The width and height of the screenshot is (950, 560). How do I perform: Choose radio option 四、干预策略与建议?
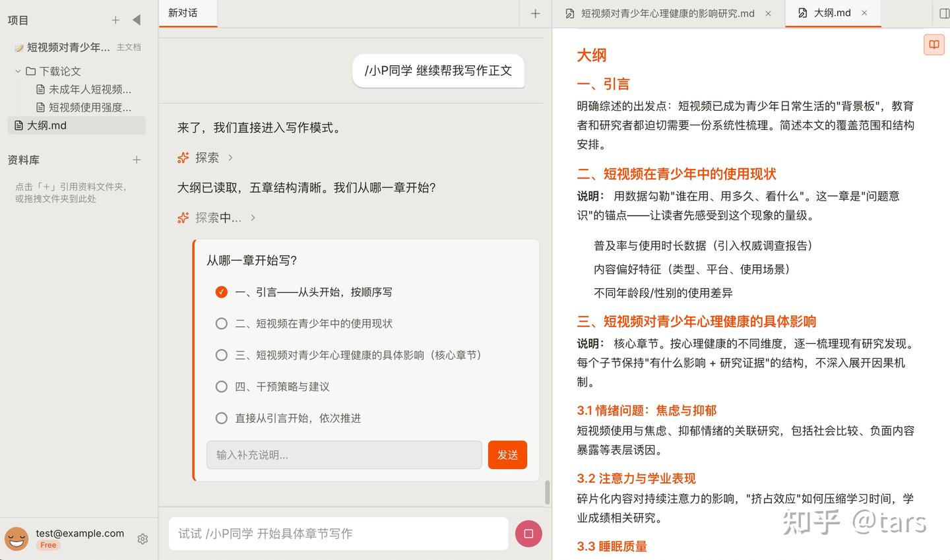tap(221, 387)
